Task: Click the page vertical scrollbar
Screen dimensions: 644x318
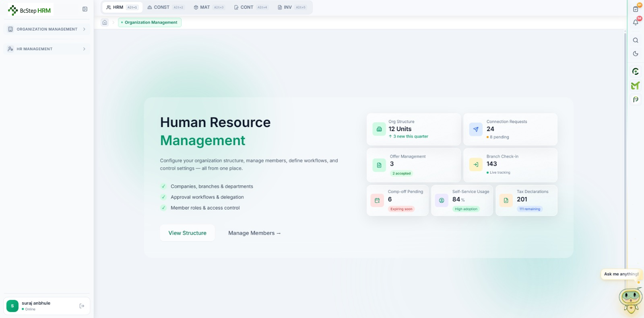Action: point(625,161)
